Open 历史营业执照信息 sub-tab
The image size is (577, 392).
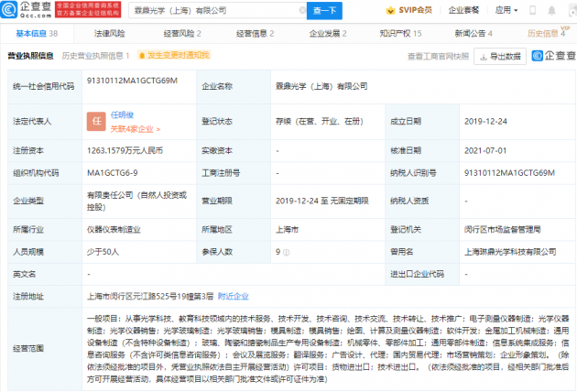(x=95, y=56)
